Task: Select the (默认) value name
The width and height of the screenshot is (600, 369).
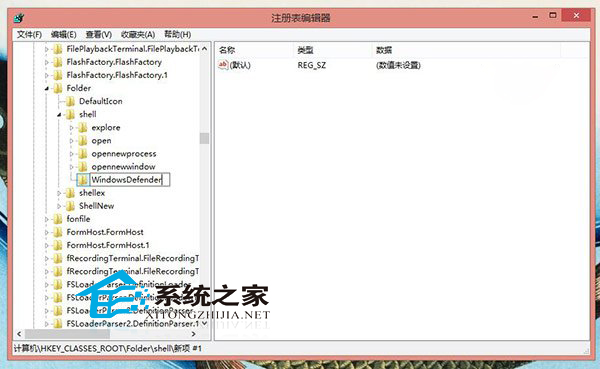Action: click(240, 65)
